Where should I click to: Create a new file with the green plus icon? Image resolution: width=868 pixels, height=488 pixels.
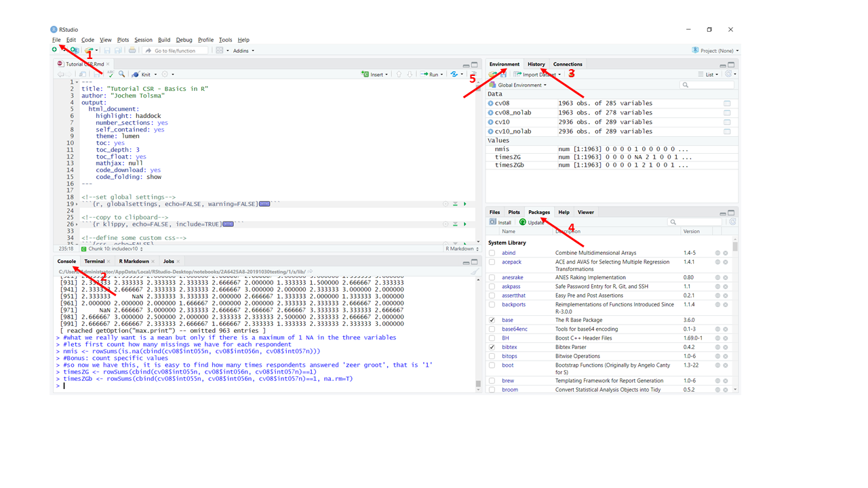tap(54, 49)
